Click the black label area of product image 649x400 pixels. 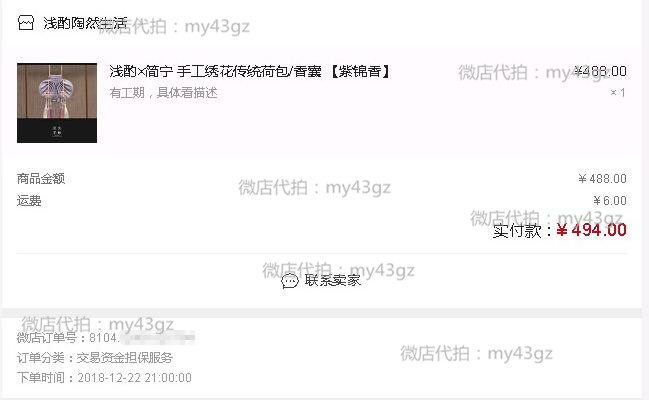(57, 130)
